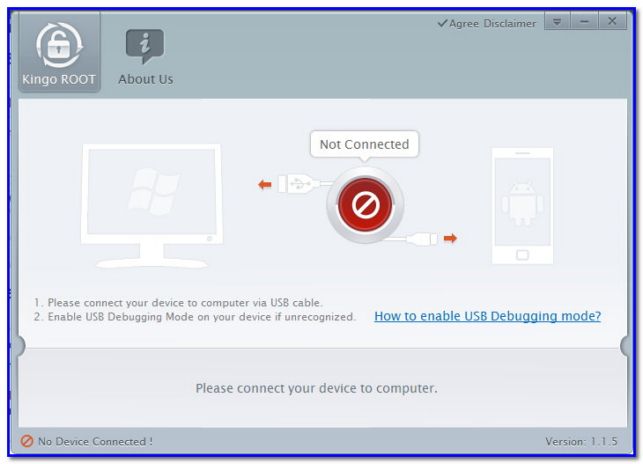Minimize the Kingo ROOT window

[x=584, y=21]
